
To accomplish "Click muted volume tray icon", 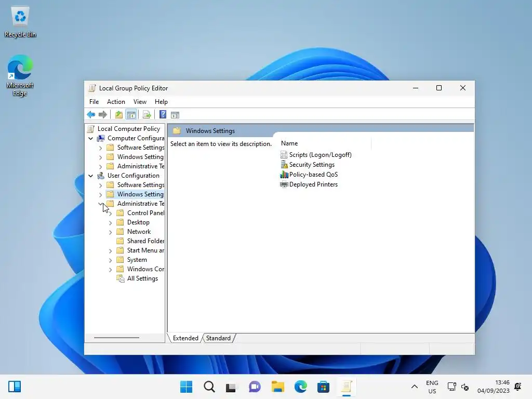I will tap(465, 387).
